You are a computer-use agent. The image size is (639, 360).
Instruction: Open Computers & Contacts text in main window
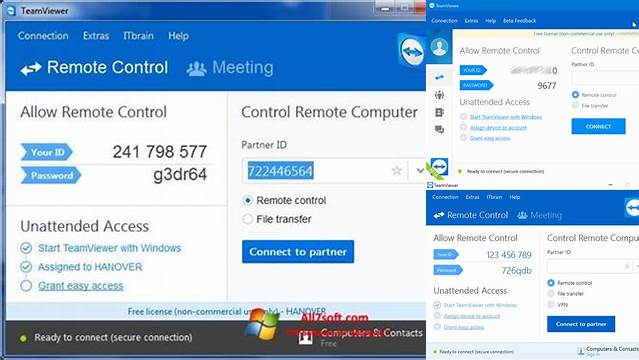[371, 333]
